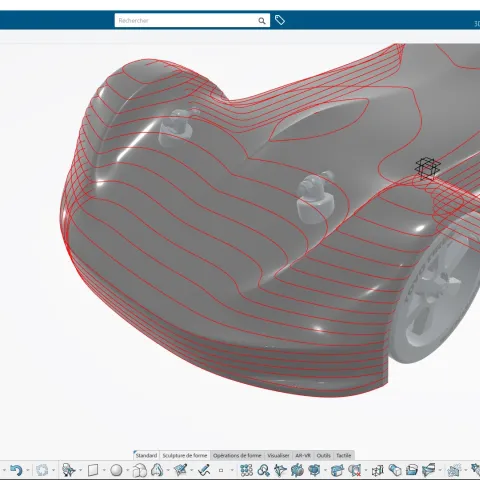Expand dropdown next to plane primitive

click(104, 471)
